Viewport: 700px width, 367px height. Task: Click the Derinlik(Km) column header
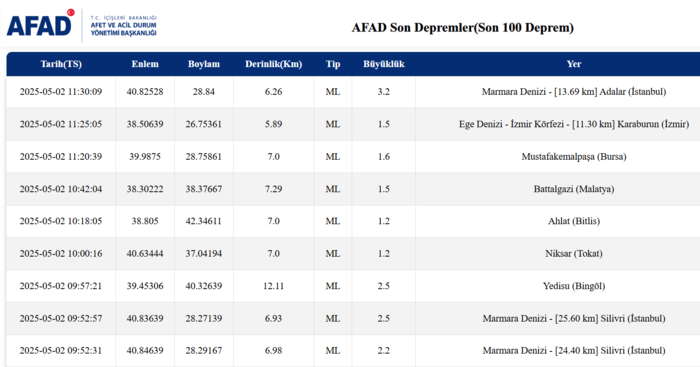[x=273, y=64]
